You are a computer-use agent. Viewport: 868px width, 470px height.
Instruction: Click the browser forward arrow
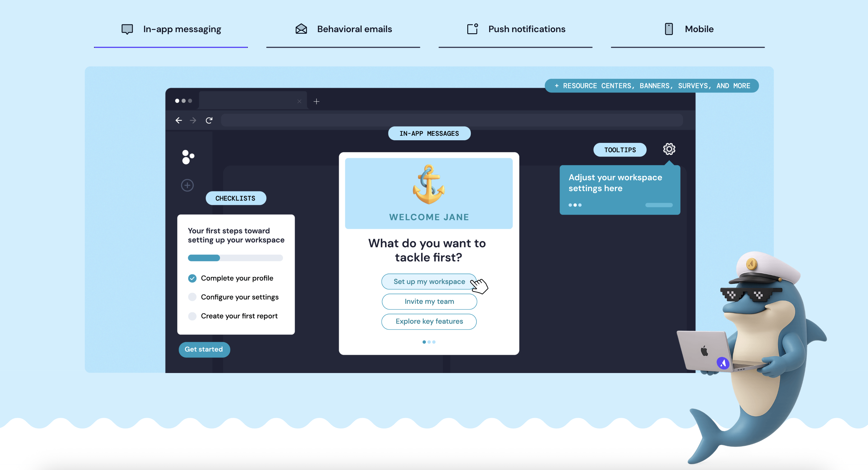(193, 120)
